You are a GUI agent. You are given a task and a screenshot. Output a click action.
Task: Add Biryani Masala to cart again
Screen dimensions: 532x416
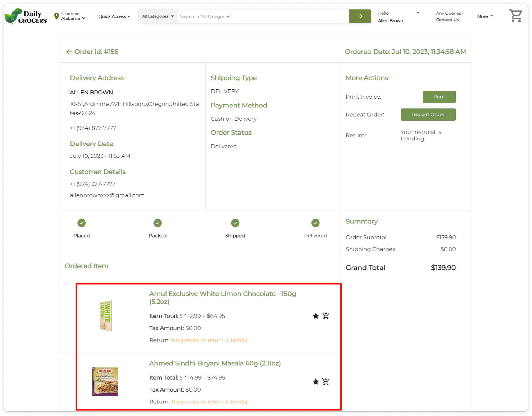coord(326,382)
